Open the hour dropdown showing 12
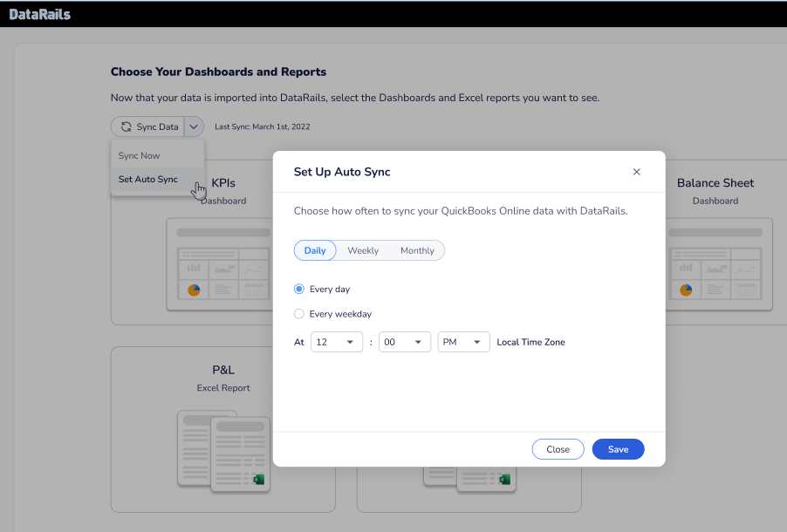This screenshot has width=787, height=532. (337, 342)
